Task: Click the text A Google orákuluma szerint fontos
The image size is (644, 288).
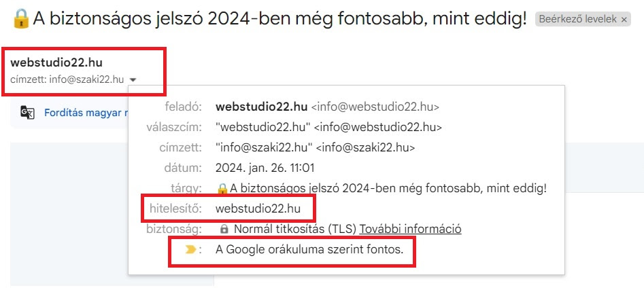Action: 309,250
